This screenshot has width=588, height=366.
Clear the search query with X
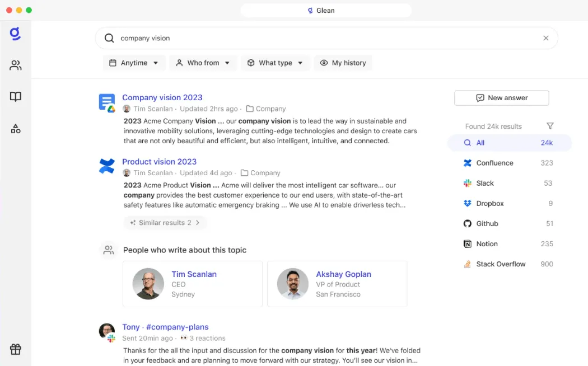546,38
